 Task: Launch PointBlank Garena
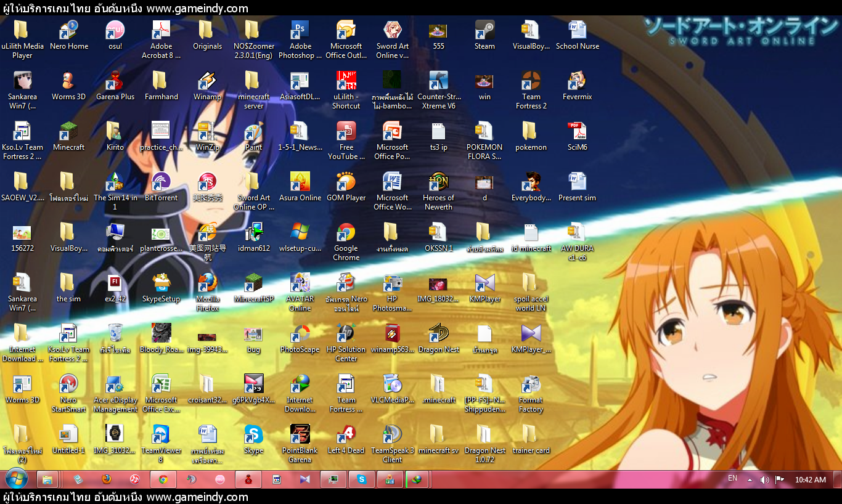(300, 444)
